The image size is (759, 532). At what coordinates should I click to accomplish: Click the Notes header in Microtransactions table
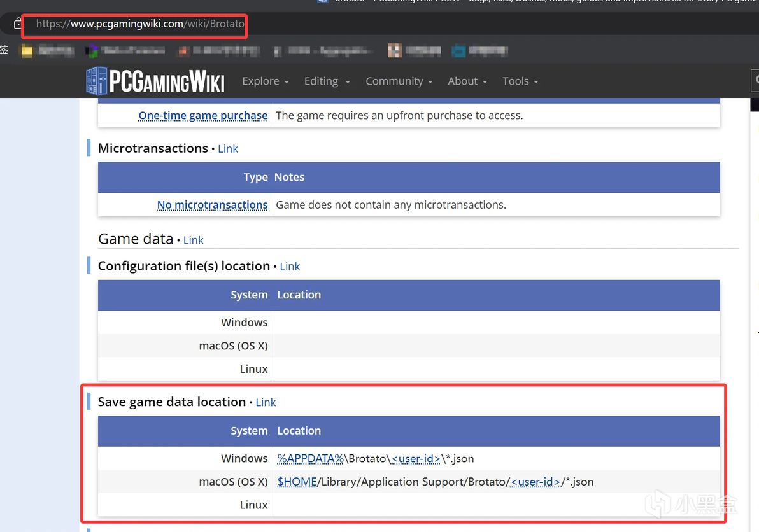pyautogui.click(x=290, y=177)
